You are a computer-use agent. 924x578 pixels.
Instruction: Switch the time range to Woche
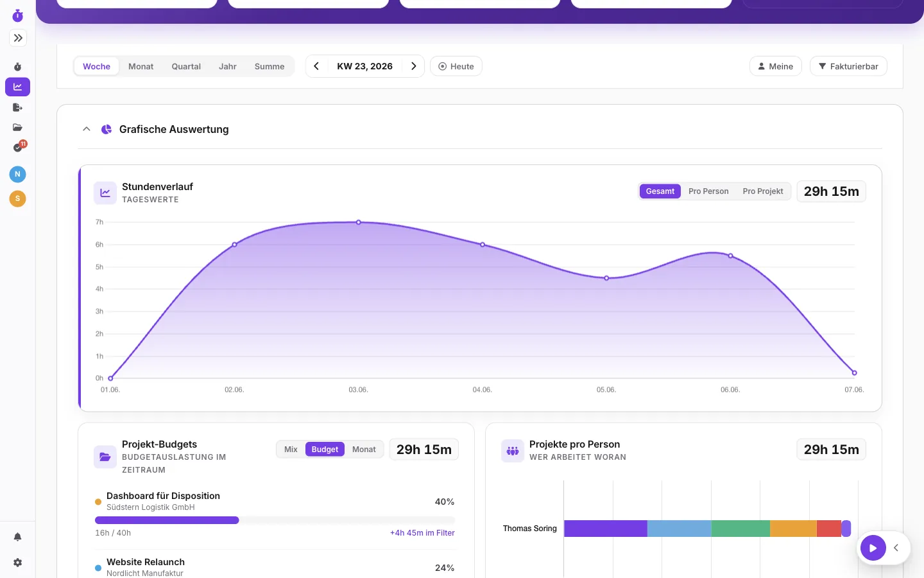click(x=96, y=66)
